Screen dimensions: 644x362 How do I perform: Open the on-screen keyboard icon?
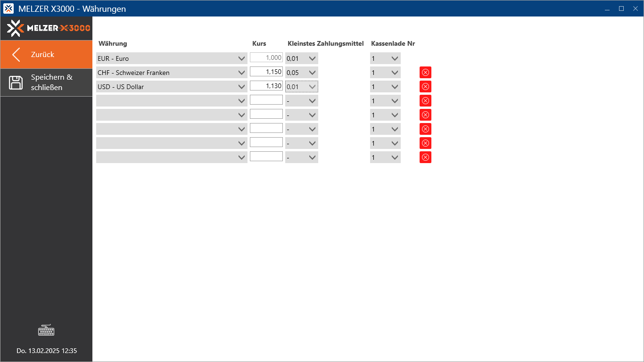pos(46,330)
